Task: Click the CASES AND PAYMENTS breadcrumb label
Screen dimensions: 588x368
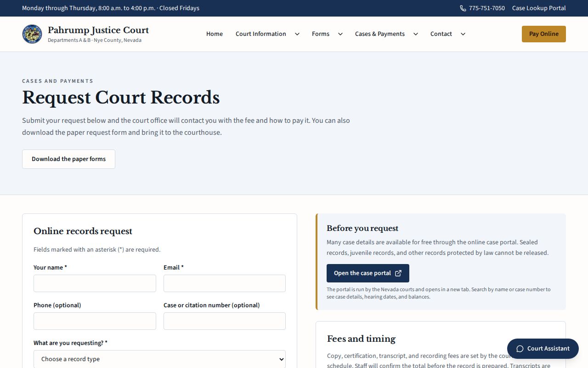Action: coord(57,81)
